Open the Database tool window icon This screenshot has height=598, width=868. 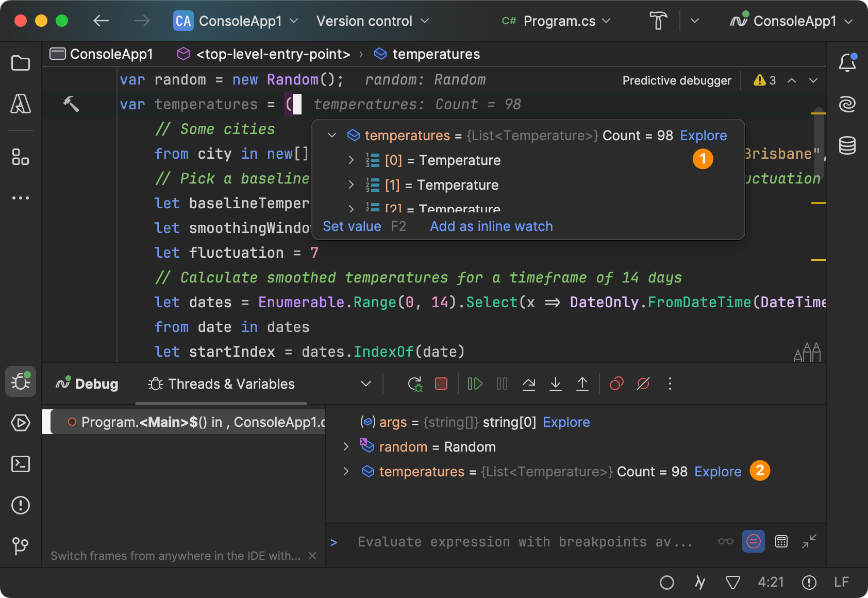[847, 145]
